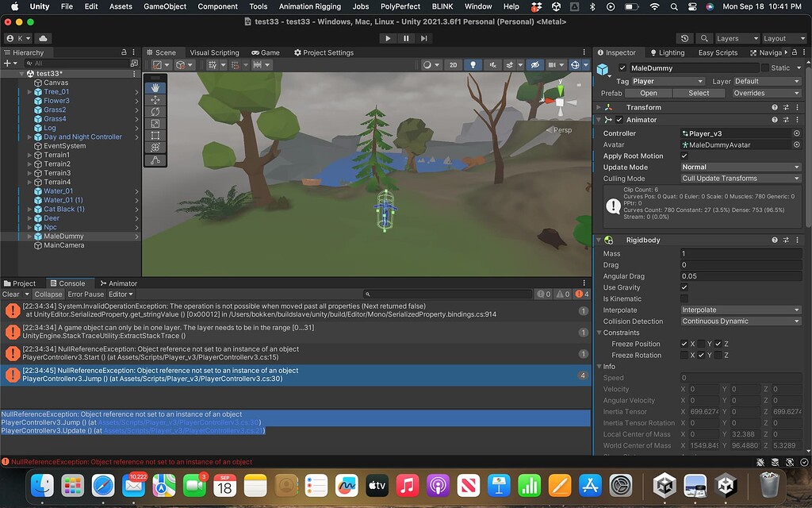Open macOS Spotlight search icon
The image size is (812, 508).
pyautogui.click(x=674, y=6)
